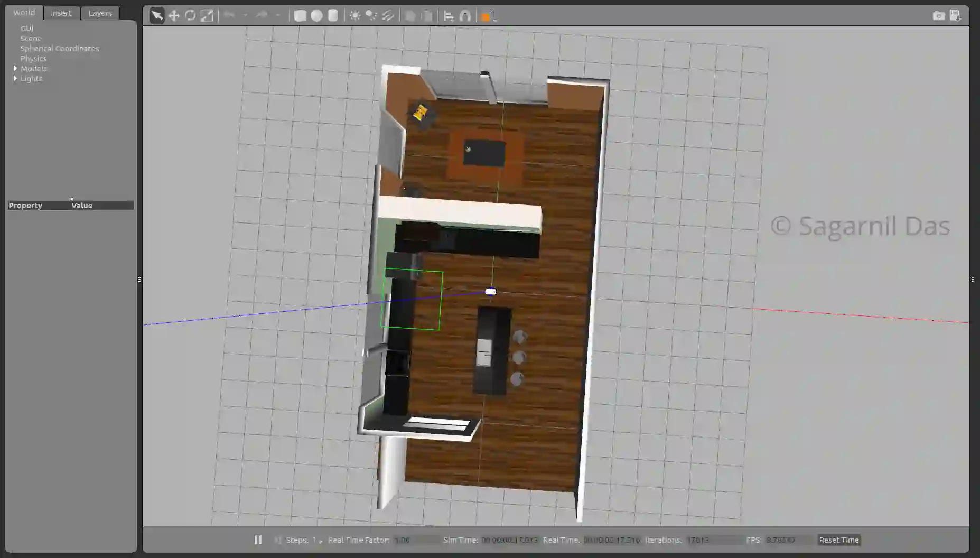Insert a sphere shape
The height and width of the screenshot is (558, 980).
pyautogui.click(x=316, y=16)
